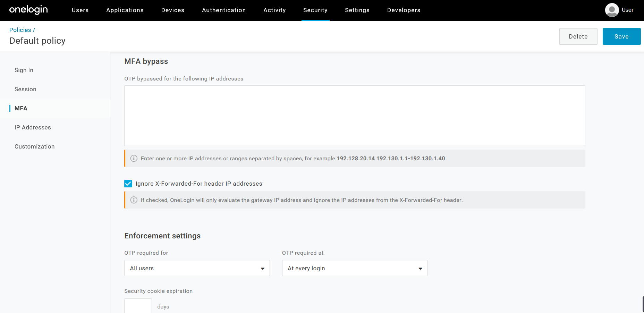
Task: Click info icon beside X-Forwarded-For explanation
Action: [134, 200]
